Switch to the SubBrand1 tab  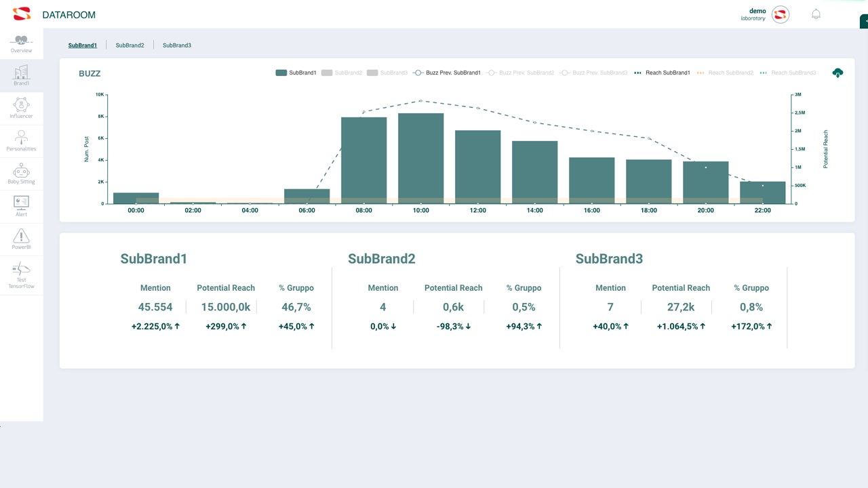point(83,45)
